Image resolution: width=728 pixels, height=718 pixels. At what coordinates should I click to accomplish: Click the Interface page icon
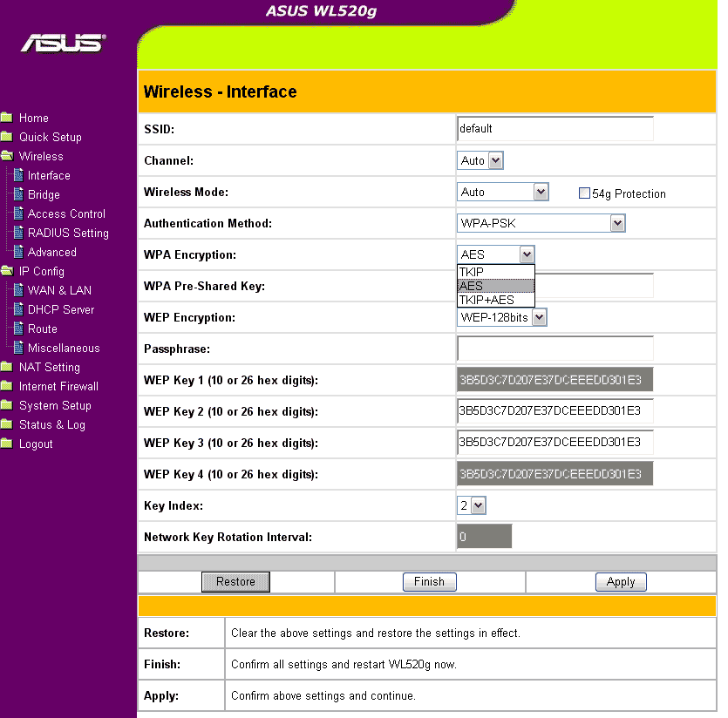[x=18, y=175]
